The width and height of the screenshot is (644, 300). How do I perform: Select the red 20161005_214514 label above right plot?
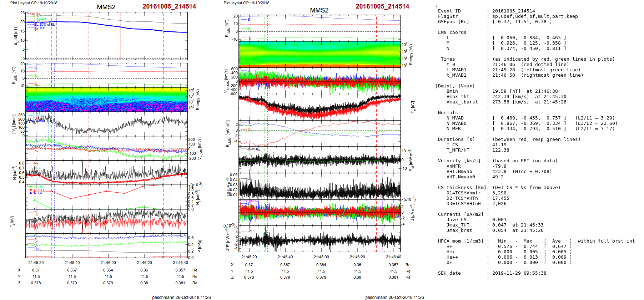click(382, 6)
